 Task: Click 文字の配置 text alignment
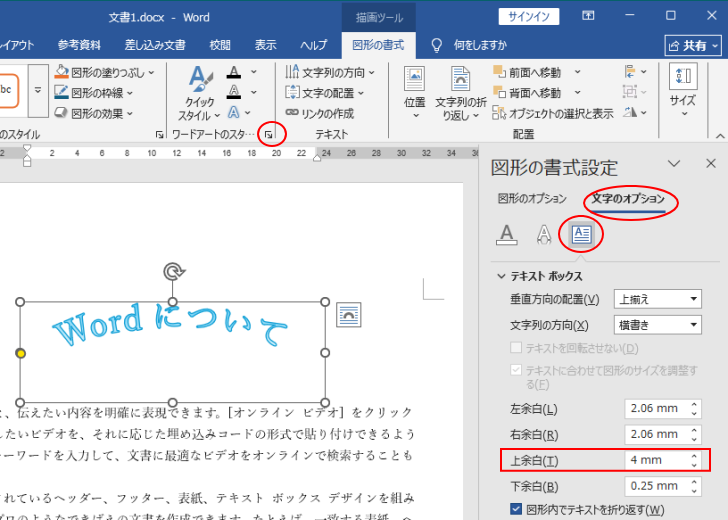click(x=325, y=93)
